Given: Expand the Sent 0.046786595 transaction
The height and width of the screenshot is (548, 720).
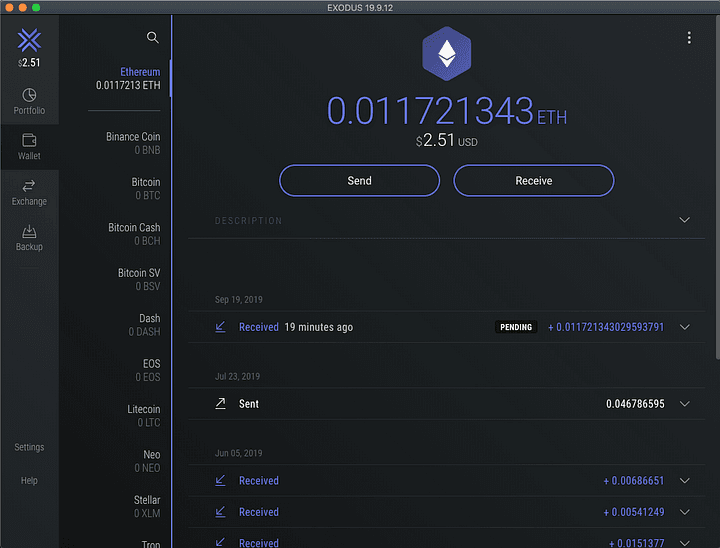Looking at the screenshot, I should pyautogui.click(x=685, y=404).
